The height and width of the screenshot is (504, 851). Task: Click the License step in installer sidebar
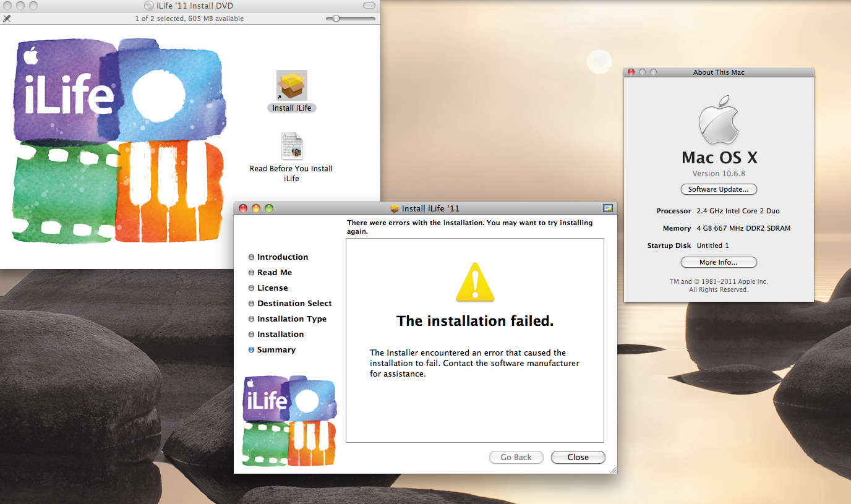click(273, 288)
